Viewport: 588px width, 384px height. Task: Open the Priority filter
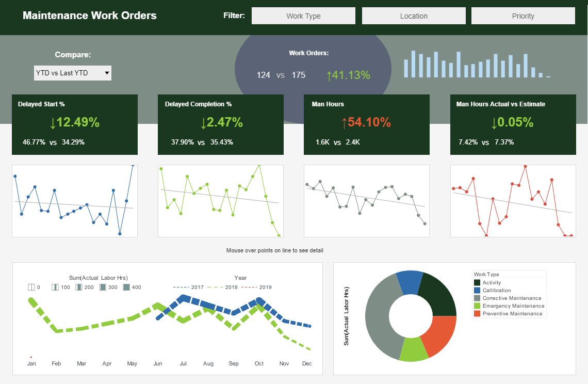click(523, 16)
